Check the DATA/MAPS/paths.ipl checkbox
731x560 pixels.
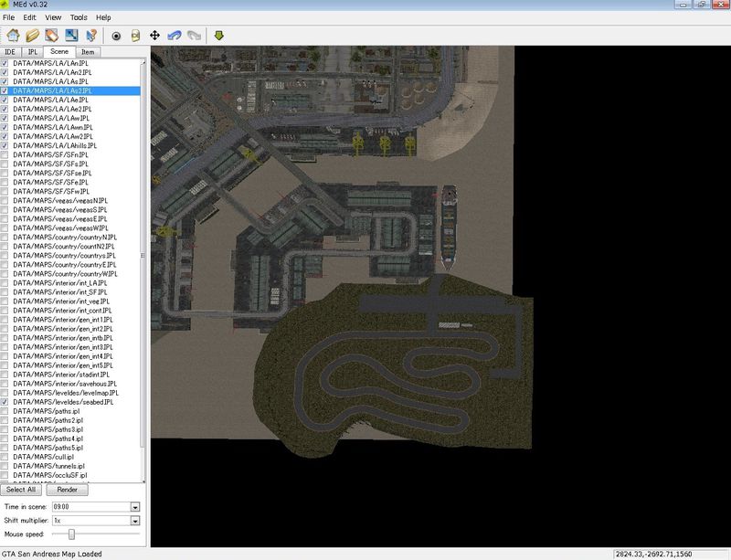[5, 411]
